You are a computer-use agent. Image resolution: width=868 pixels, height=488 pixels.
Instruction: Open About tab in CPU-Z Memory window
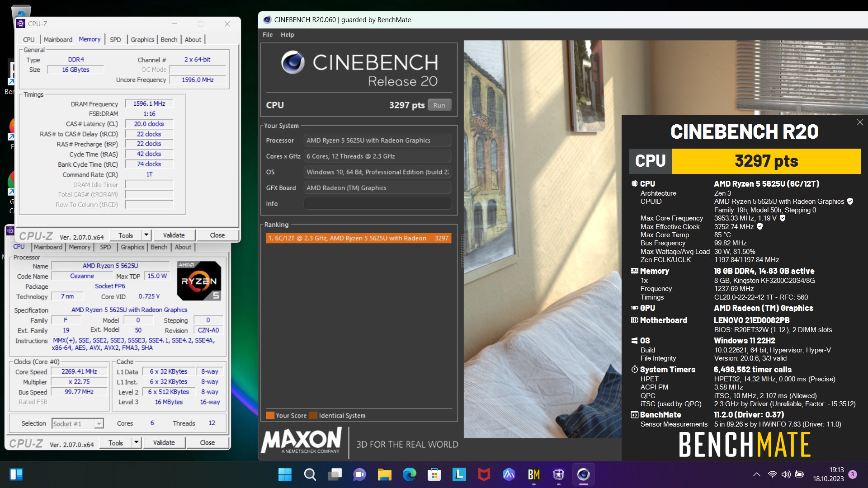[193, 40]
